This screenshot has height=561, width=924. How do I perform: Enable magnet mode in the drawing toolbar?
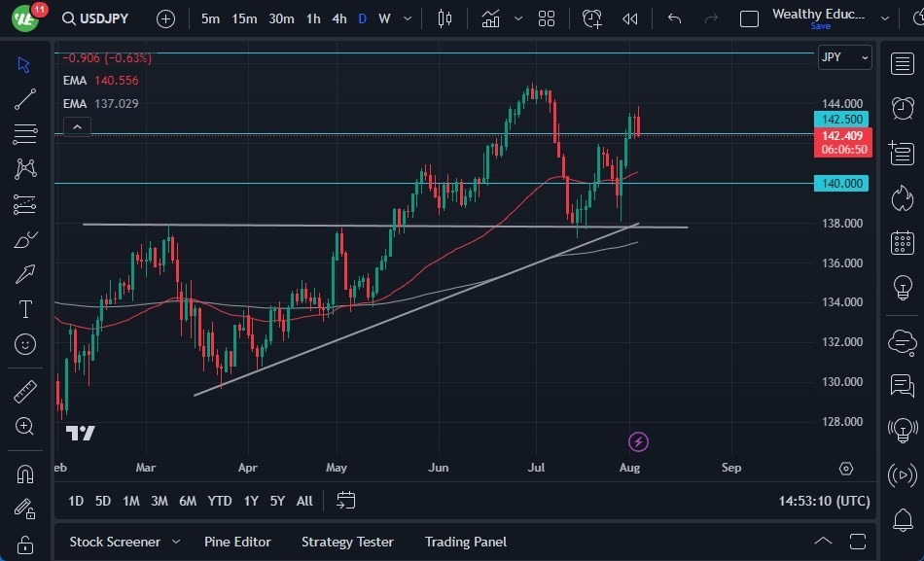pyautogui.click(x=24, y=473)
